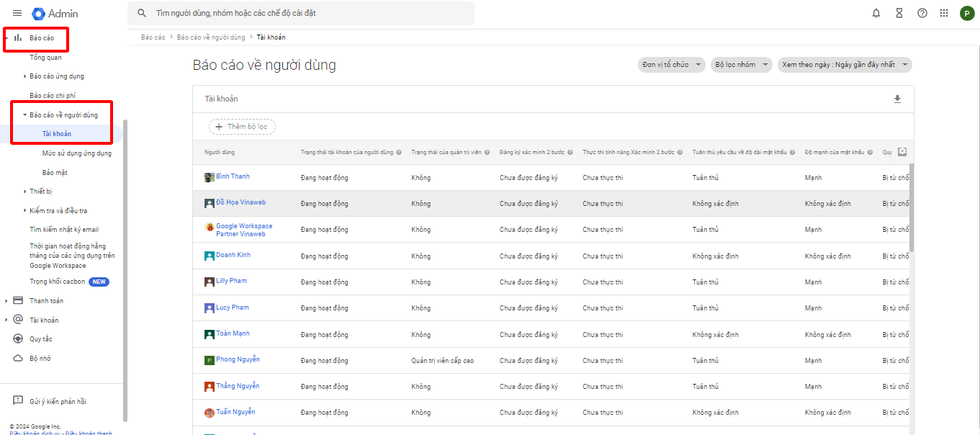Open the Đơn vị tổ chức dropdown
Viewport: 980px width, 435px height.
point(670,65)
